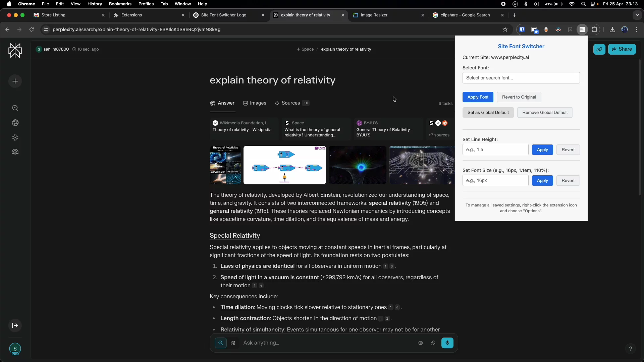644x362 pixels.
Task: Open Chrome's Downloads icon in the toolbar
Action: click(612, 29)
